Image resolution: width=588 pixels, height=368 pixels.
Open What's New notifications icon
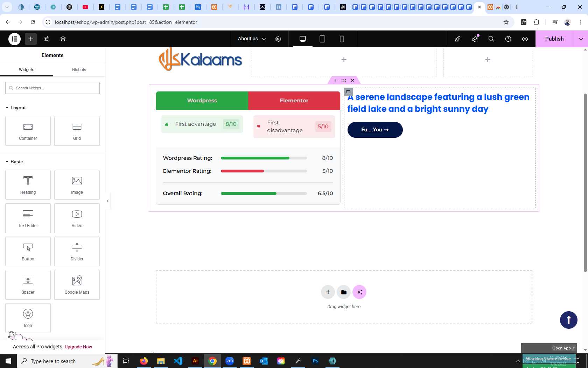(x=475, y=39)
